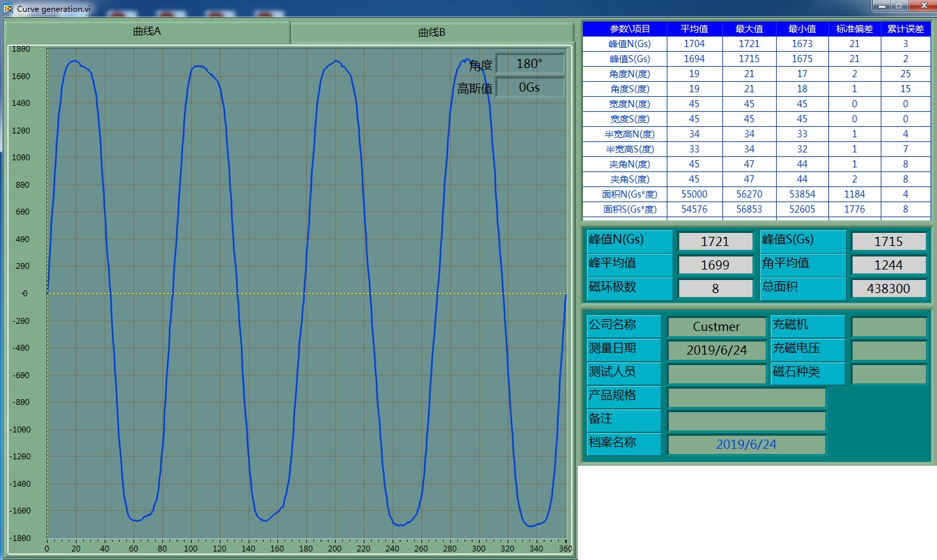Screen dimensions: 937x560
Task: Click the 平均值 column header
Action: coord(694,29)
